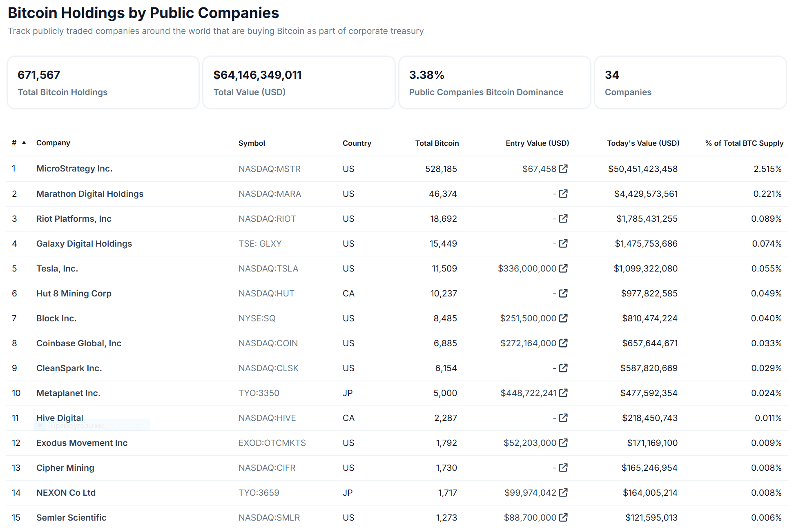Open Metaplanet Inc. external link icon
Viewport: 812px width, 530px height.
pyautogui.click(x=563, y=393)
